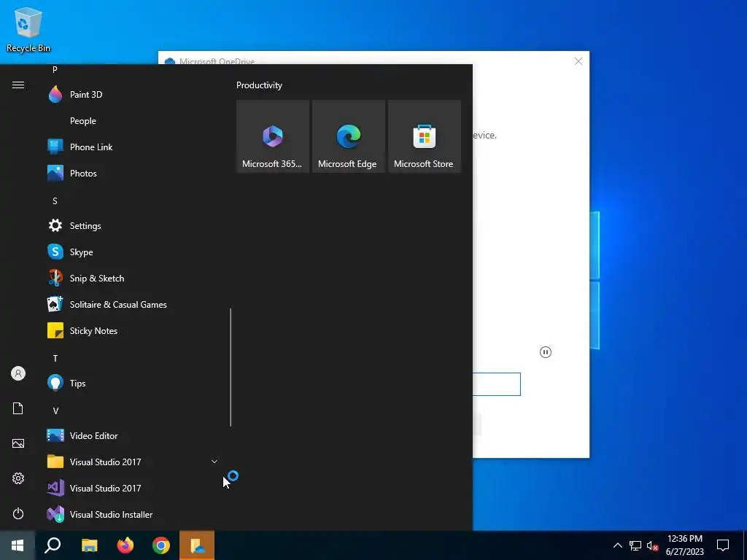Open File Explorer from the taskbar
Image resolution: width=747 pixels, height=560 pixels.
click(89, 545)
